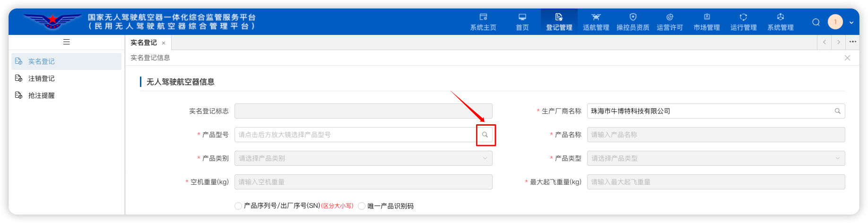This screenshot has height=223, width=868.
Task: Open 运行管理 in top navigation
Action: [x=743, y=22]
